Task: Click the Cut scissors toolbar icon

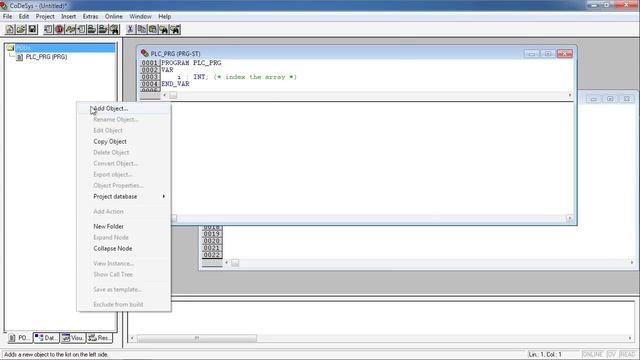Action: [130, 29]
